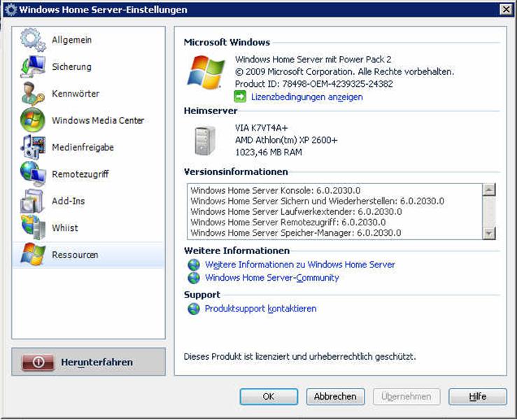517x420 pixels.
Task: Click the Remotezugriff globe monitor icon
Action: 33,174
